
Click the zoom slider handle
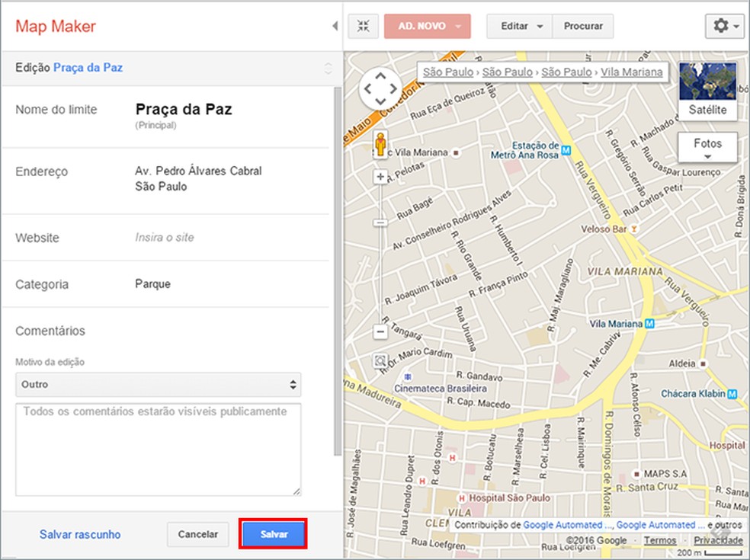380,222
